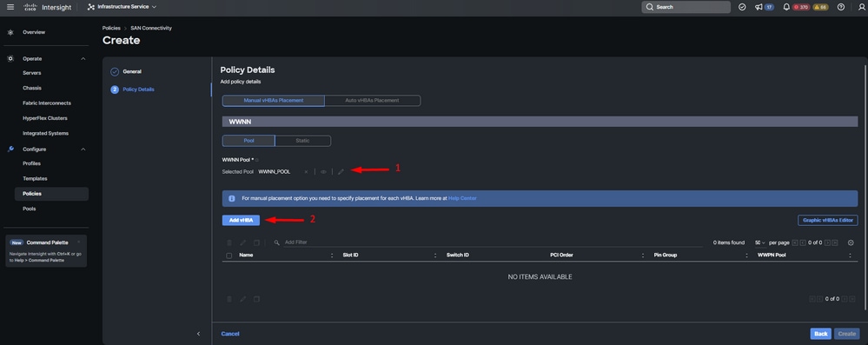This screenshot has width=868, height=345.
Task: Open Templates in the sidebar
Action: pyautogui.click(x=35, y=178)
